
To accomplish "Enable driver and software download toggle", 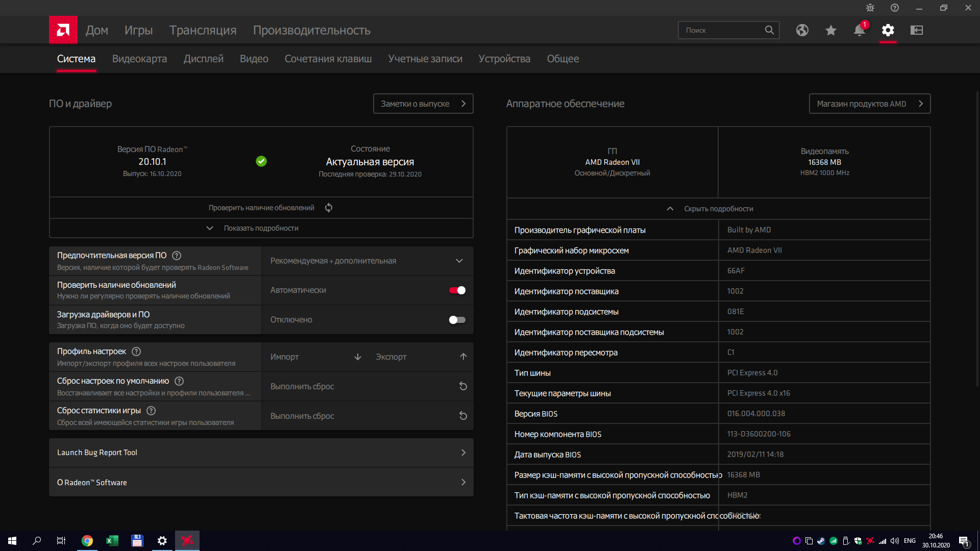I will pos(457,320).
